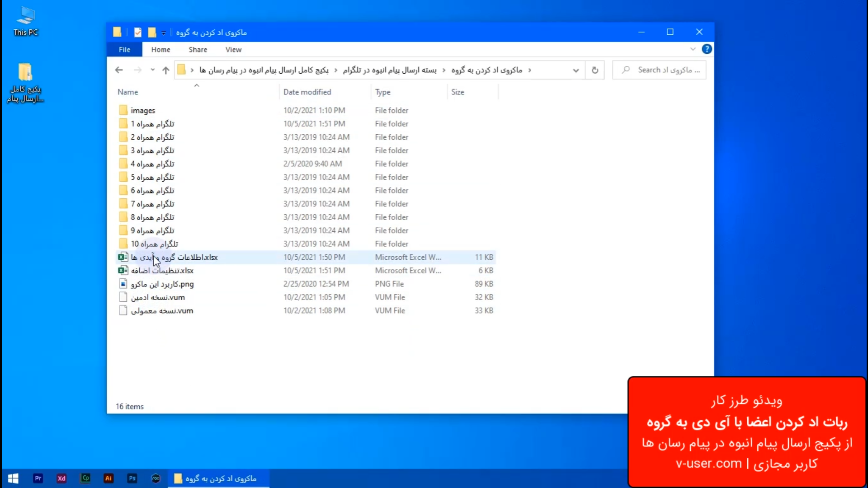The width and height of the screenshot is (868, 488).
Task: Click the Up one level arrow
Action: 165,70
